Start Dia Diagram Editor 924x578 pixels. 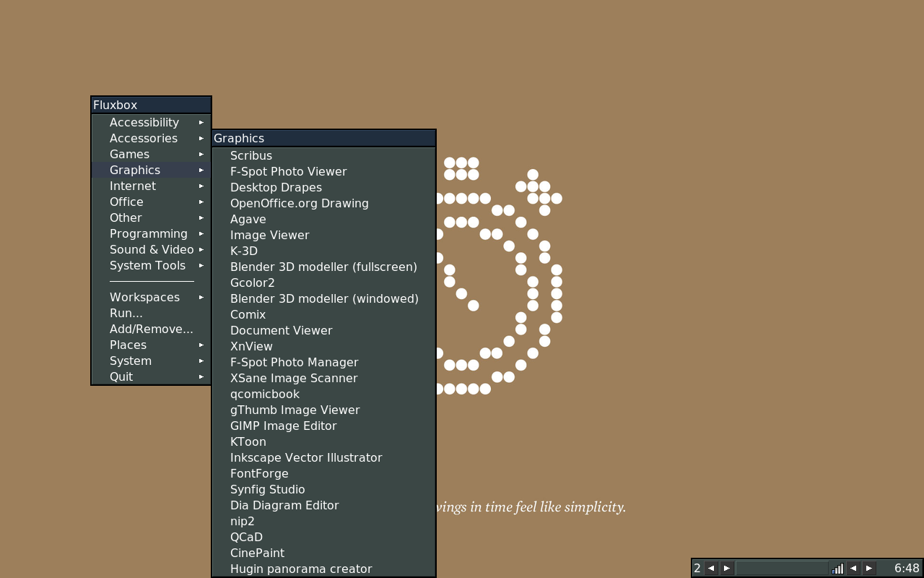tap(323, 505)
